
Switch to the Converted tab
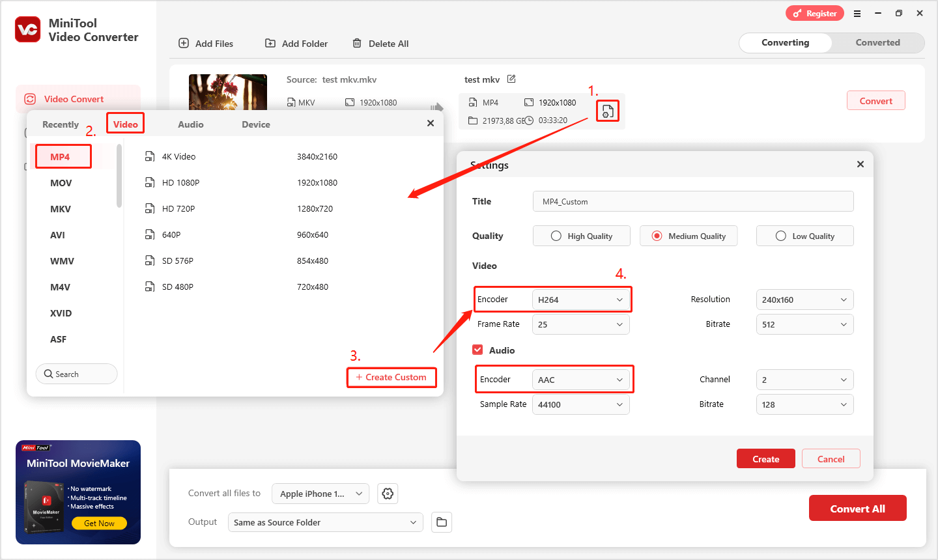click(878, 42)
